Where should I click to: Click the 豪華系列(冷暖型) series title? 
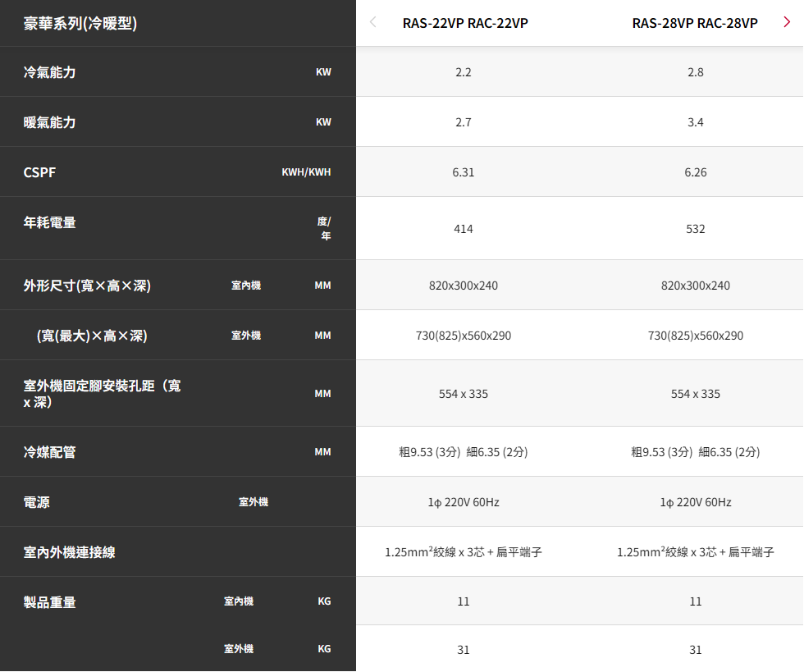coord(80,23)
